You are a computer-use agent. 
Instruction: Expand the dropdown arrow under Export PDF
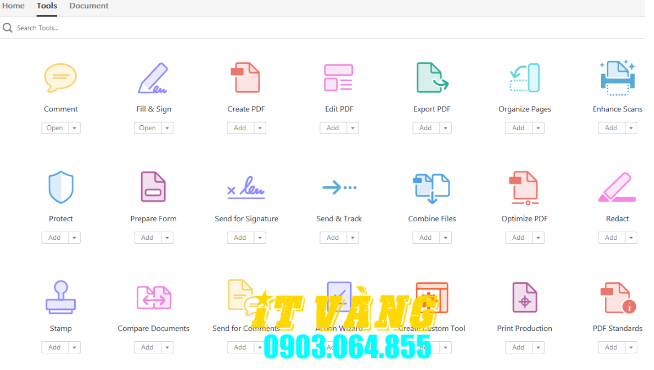point(445,128)
